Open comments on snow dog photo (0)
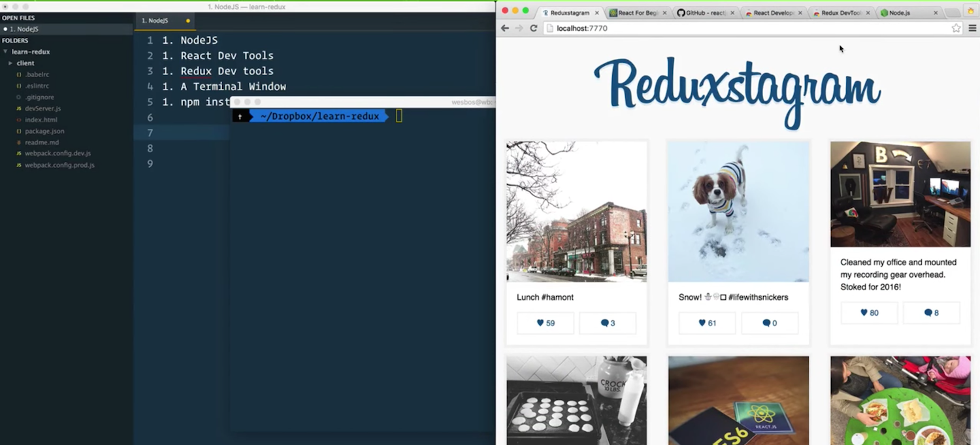Screen dimensions: 980x445 770,323
